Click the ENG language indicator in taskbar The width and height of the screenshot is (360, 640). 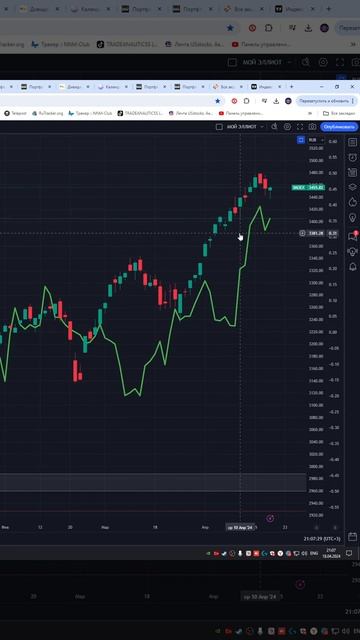click(x=314, y=553)
